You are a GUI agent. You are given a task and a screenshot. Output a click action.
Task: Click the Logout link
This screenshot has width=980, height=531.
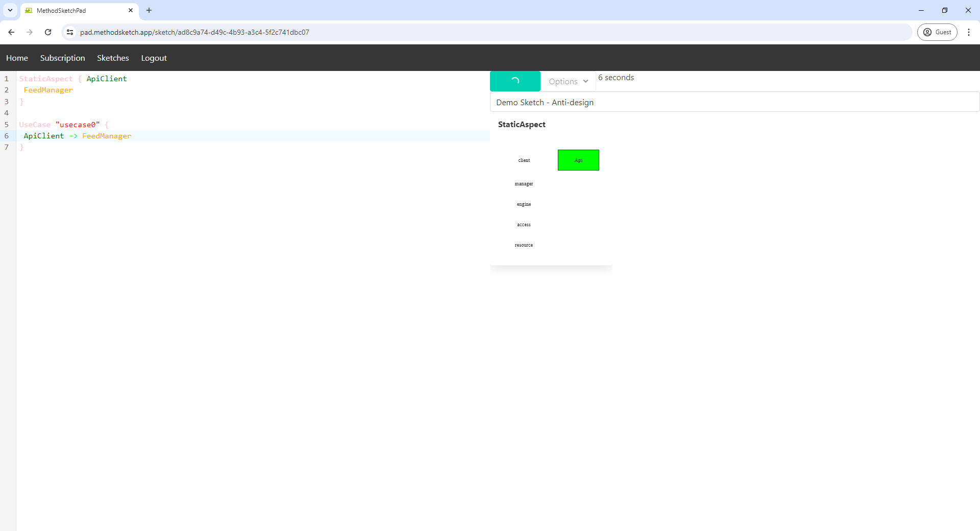click(154, 58)
